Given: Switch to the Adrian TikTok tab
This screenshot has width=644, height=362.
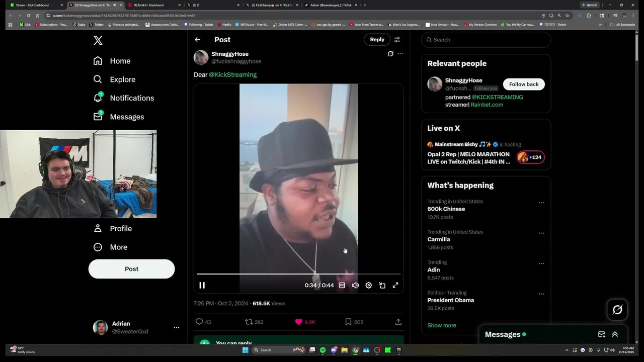Looking at the screenshot, I should tap(331, 5).
